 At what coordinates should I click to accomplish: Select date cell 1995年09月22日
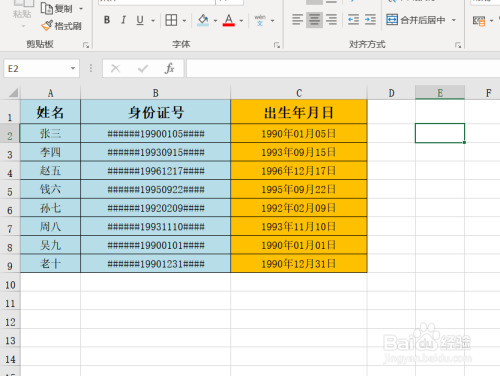tap(299, 190)
